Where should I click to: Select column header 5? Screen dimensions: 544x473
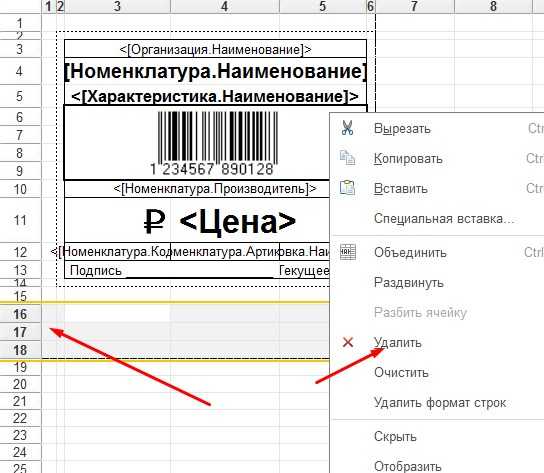(x=323, y=6)
